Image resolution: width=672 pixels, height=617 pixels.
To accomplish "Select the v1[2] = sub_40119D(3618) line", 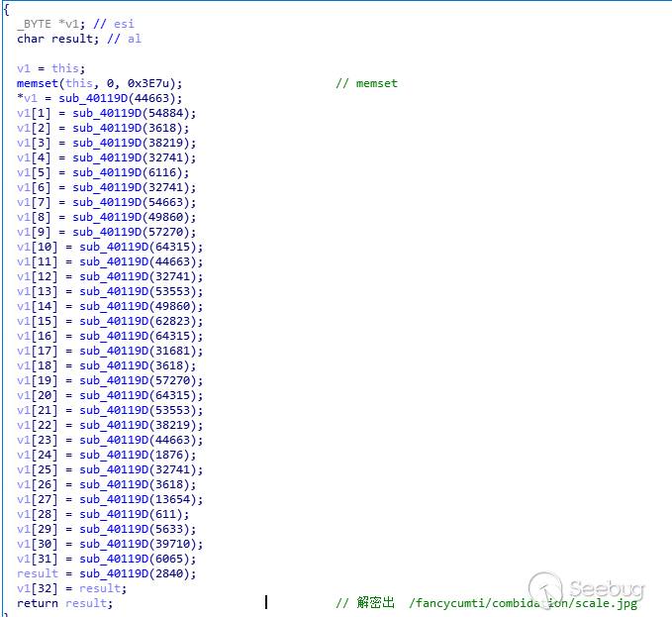I will pyautogui.click(x=103, y=128).
